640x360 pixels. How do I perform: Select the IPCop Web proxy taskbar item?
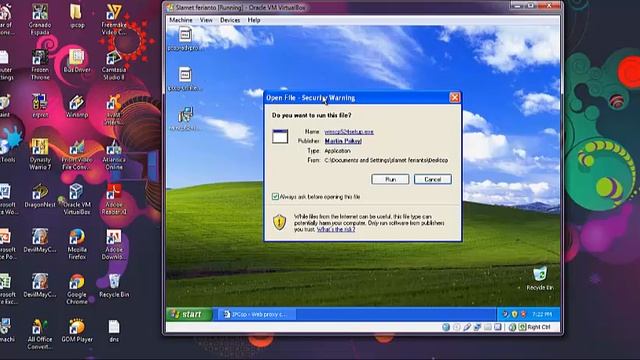point(256,314)
